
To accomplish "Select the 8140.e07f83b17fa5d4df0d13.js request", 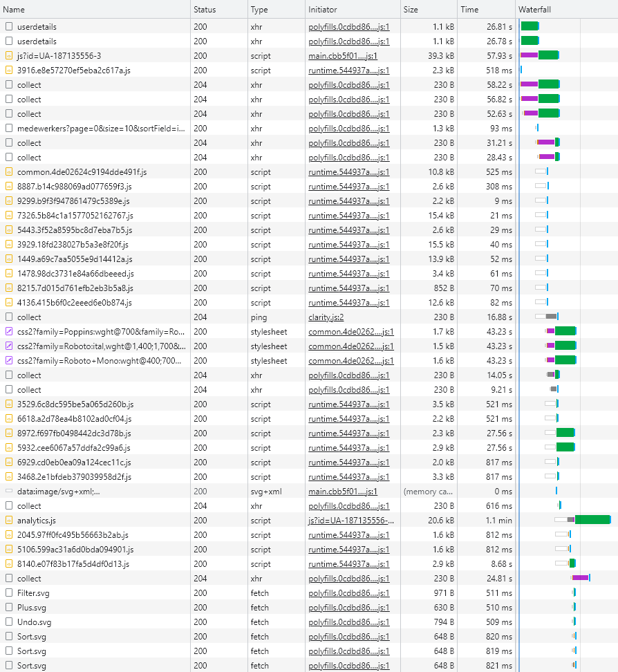I will tap(73, 564).
